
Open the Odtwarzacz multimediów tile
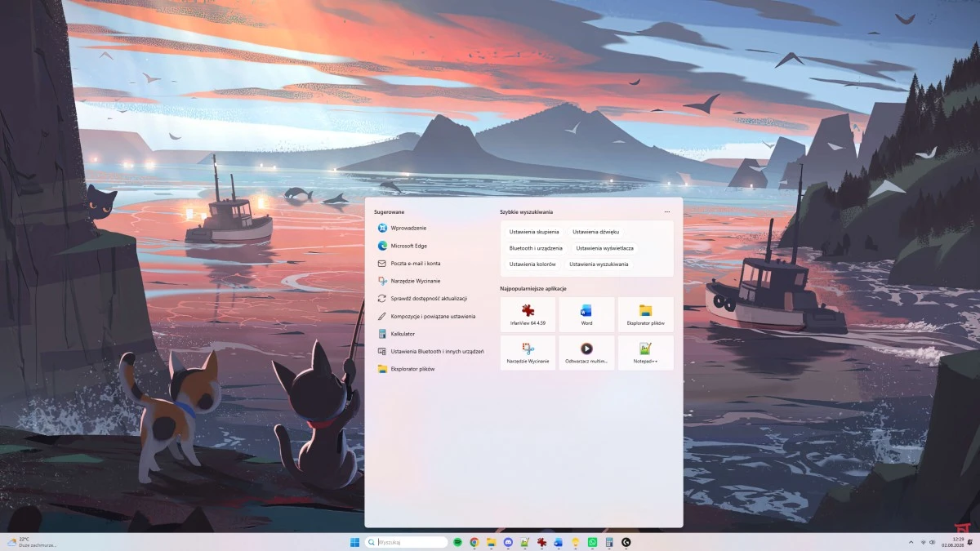pos(586,353)
